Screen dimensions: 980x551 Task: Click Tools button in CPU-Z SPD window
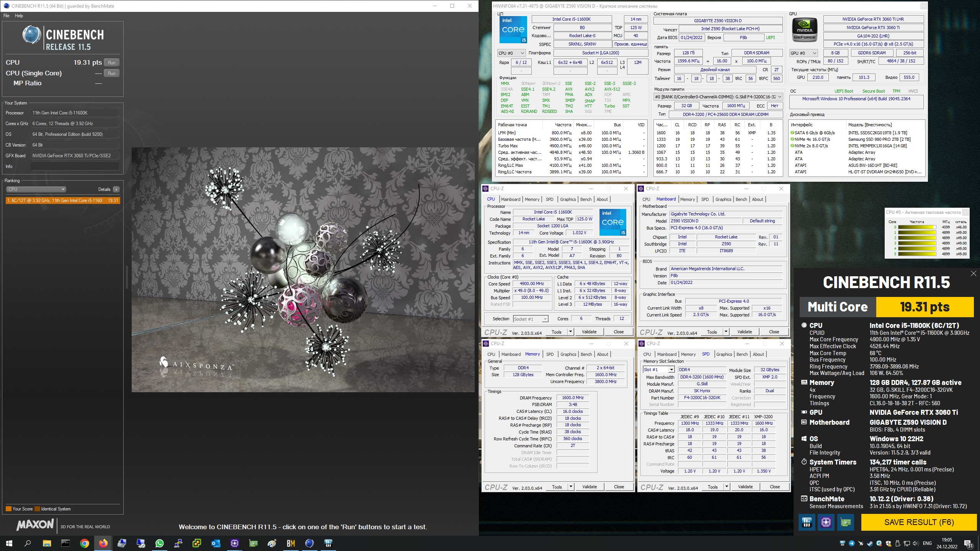pyautogui.click(x=713, y=487)
